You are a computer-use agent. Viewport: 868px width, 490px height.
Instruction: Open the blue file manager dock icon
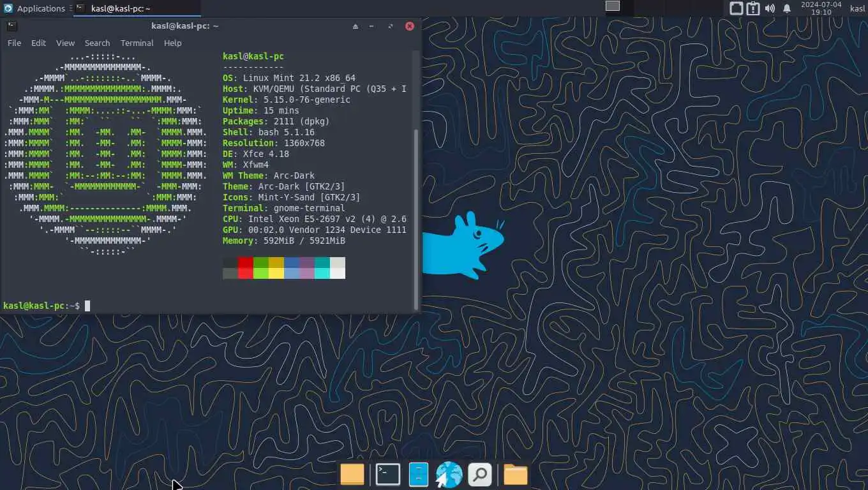[418, 475]
